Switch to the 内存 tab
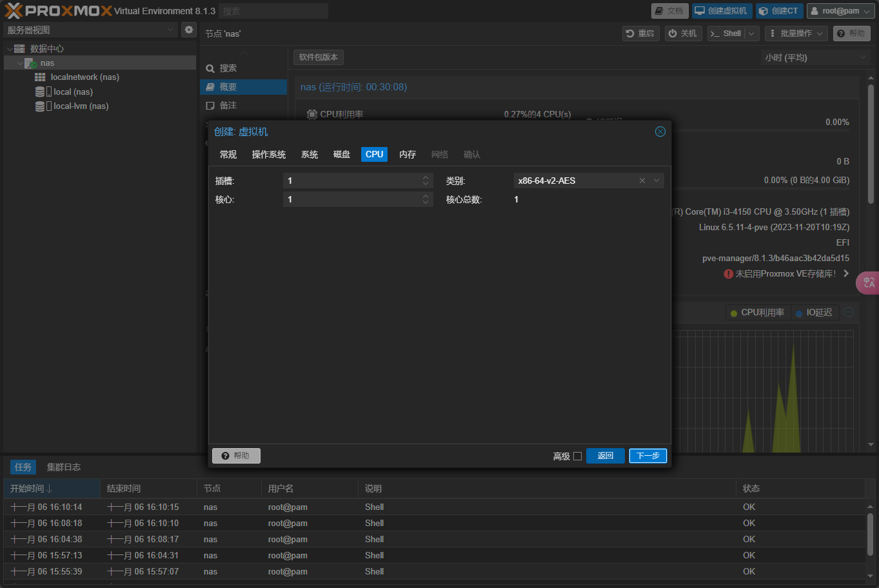The height and width of the screenshot is (588, 879). tap(407, 155)
